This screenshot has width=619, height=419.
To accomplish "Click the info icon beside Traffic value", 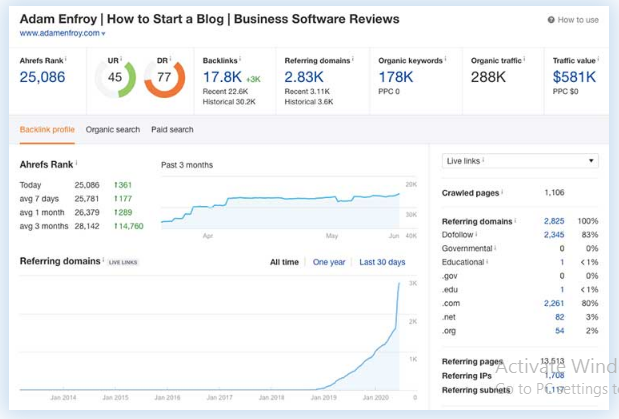I will (598, 59).
